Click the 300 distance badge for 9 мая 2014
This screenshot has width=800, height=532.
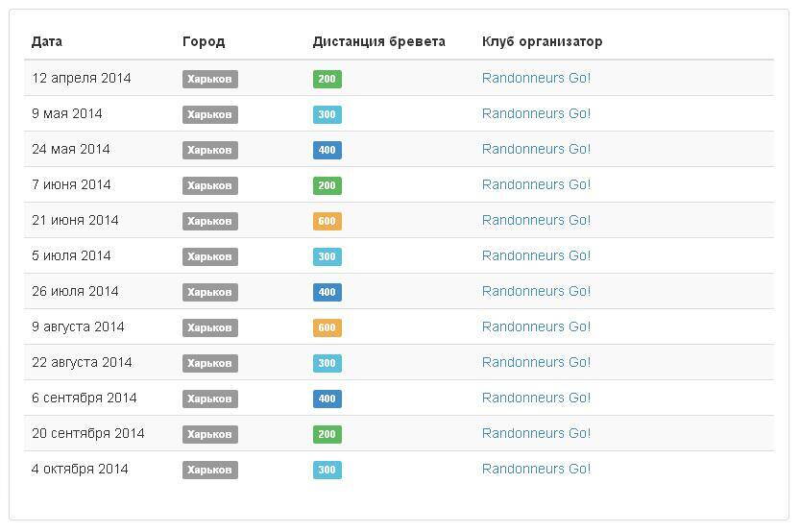click(327, 114)
